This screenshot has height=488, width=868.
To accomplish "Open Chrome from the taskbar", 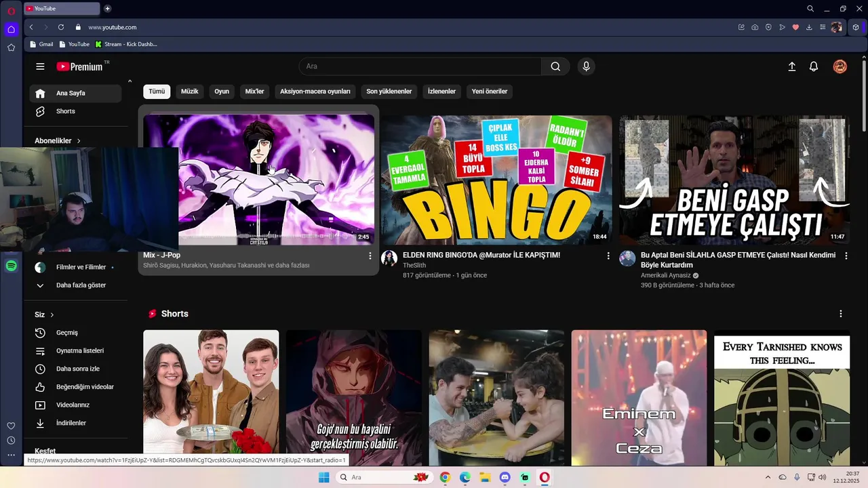I will click(x=445, y=477).
